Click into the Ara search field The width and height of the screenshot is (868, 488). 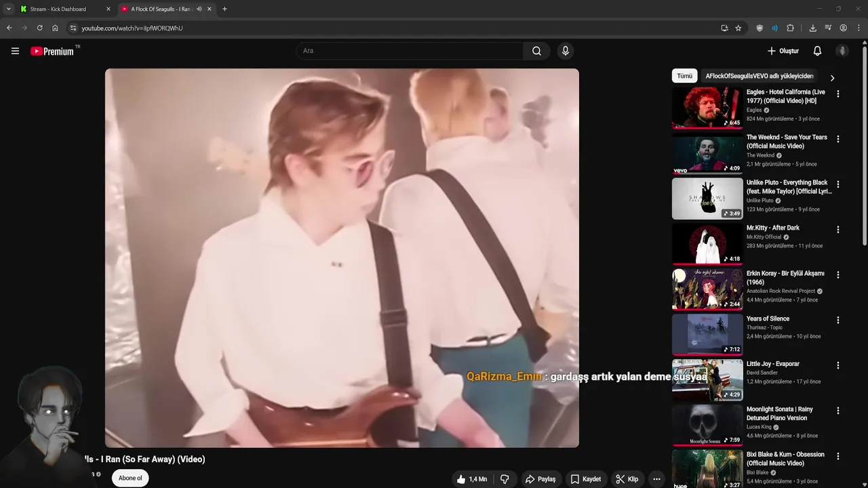pyautogui.click(x=409, y=51)
